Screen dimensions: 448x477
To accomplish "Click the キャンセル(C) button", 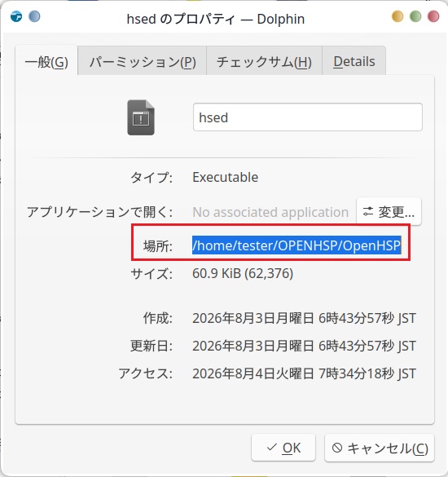I will click(x=380, y=448).
